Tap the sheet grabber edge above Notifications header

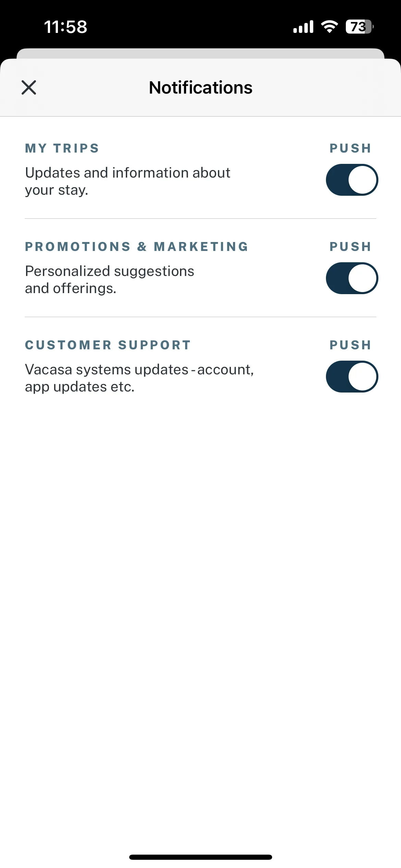200,53
